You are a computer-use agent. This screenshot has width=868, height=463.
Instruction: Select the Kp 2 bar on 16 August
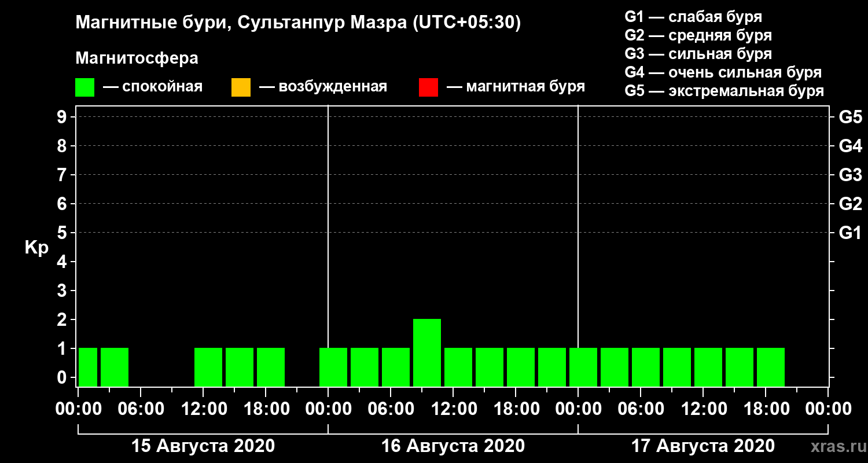(427, 352)
